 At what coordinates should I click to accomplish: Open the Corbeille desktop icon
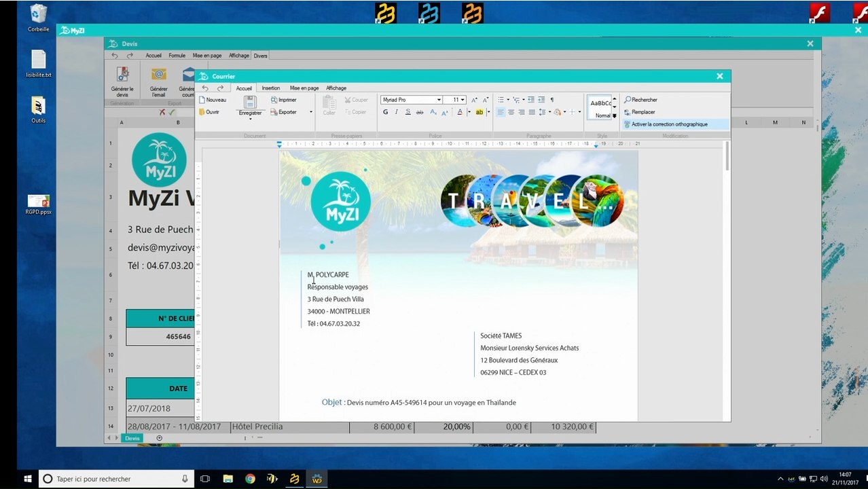(x=39, y=18)
